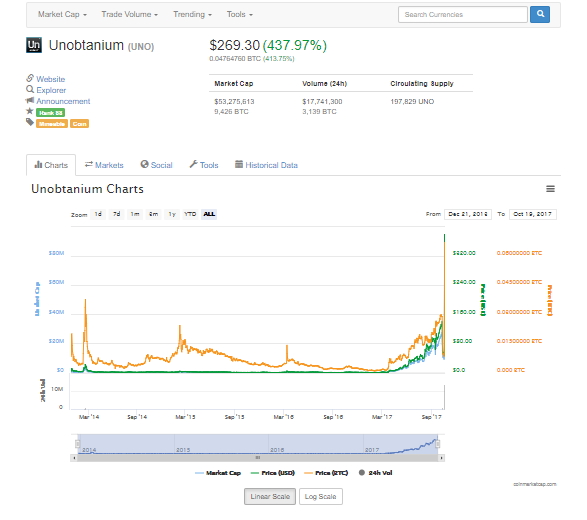Open the Tools tab below summary
Screen dimensions: 587x520
[204, 165]
